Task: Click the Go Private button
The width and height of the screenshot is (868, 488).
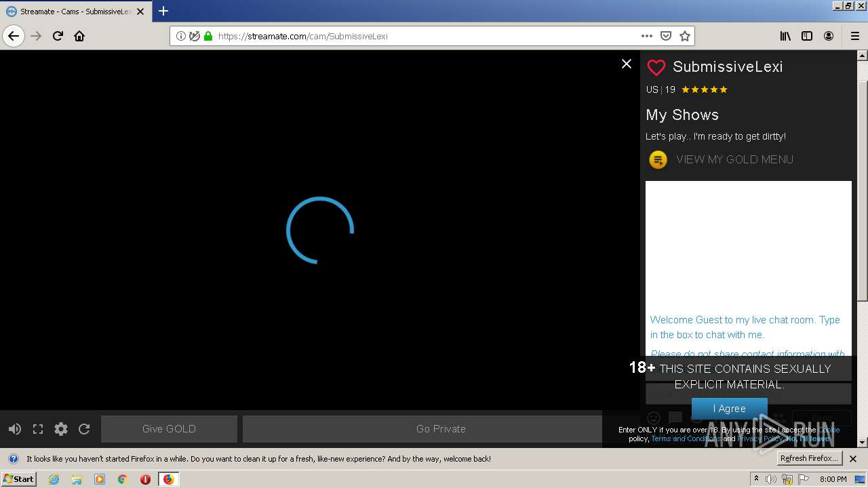Action: [x=441, y=429]
